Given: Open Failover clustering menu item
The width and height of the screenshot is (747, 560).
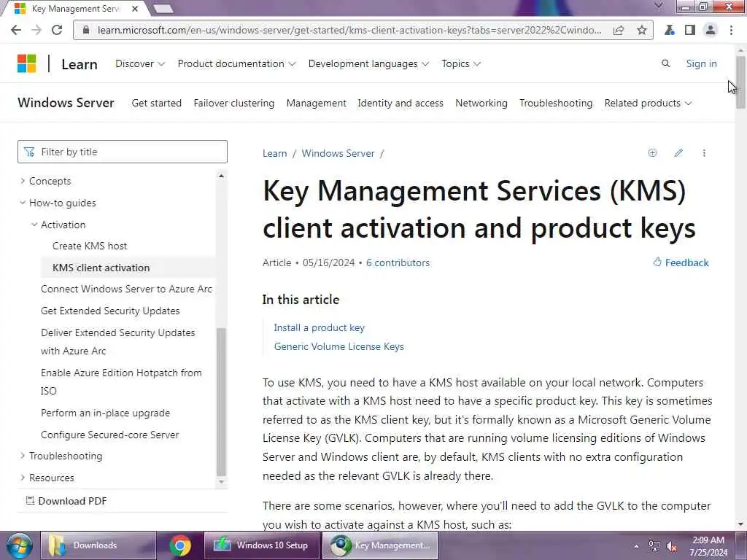Looking at the screenshot, I should click(x=234, y=103).
